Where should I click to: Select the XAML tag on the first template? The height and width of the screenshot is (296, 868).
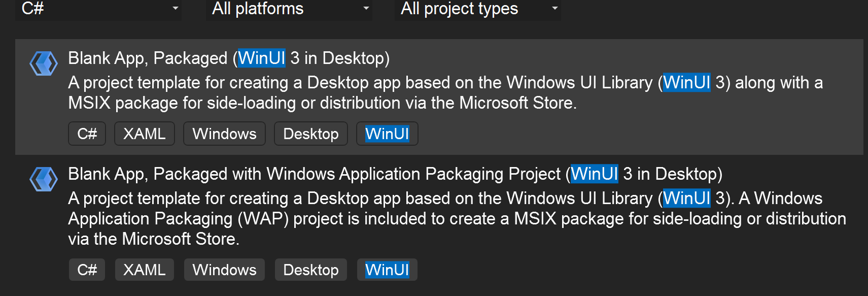pyautogui.click(x=144, y=134)
